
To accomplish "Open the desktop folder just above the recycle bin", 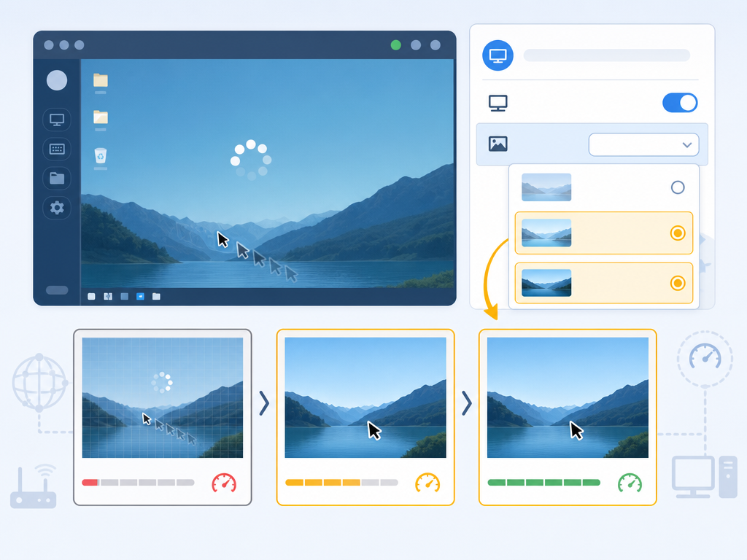I will pos(101,117).
